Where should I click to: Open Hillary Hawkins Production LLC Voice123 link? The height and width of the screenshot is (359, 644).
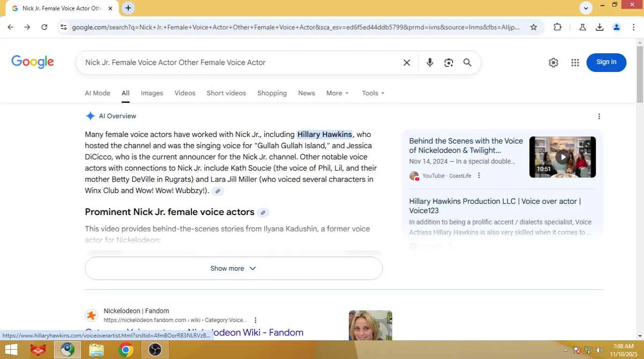click(495, 206)
